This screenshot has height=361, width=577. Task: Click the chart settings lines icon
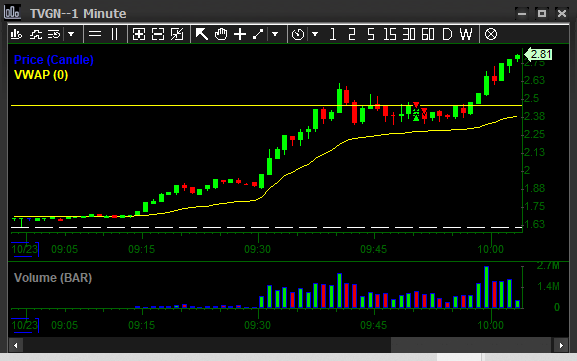[x=54, y=35]
